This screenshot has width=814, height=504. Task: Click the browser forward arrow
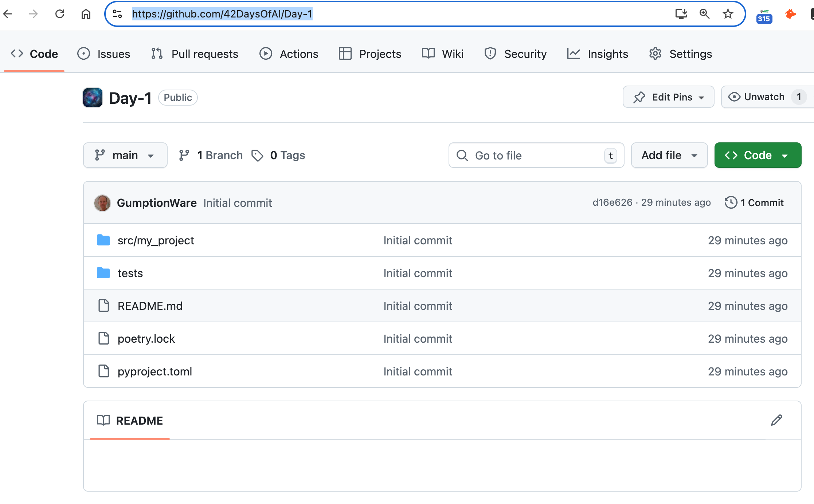click(x=34, y=14)
